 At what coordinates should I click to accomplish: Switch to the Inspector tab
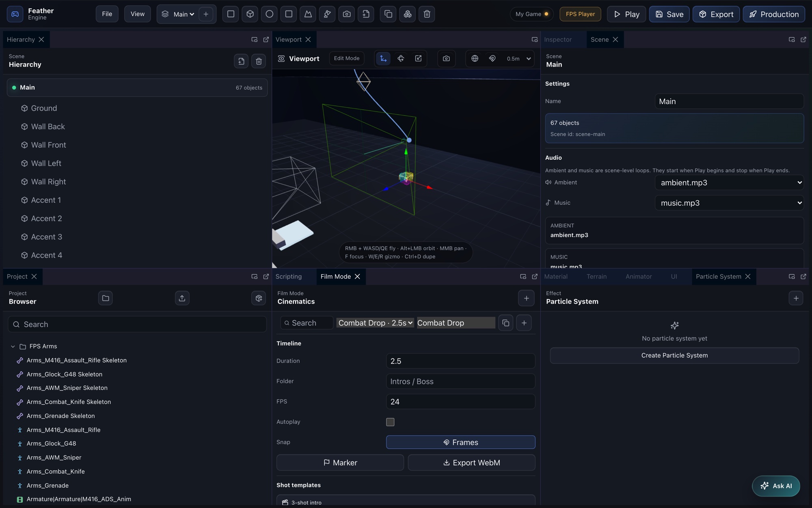tap(558, 39)
